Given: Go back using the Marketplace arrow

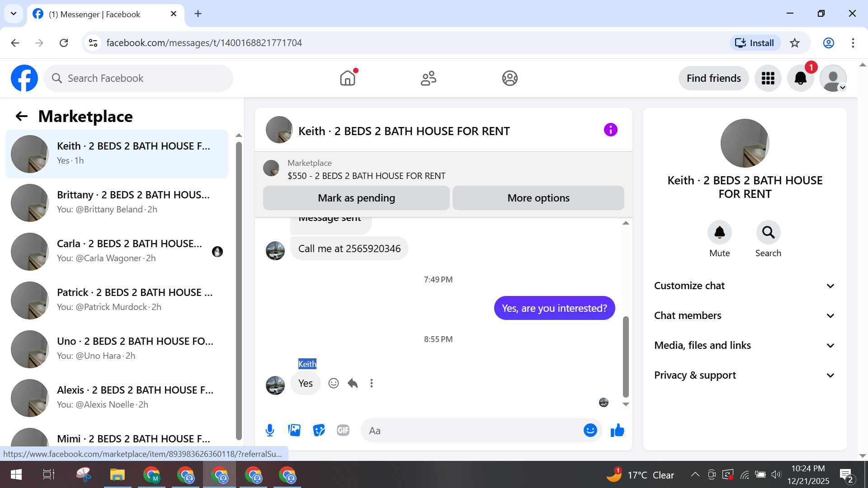Looking at the screenshot, I should pos(22,117).
